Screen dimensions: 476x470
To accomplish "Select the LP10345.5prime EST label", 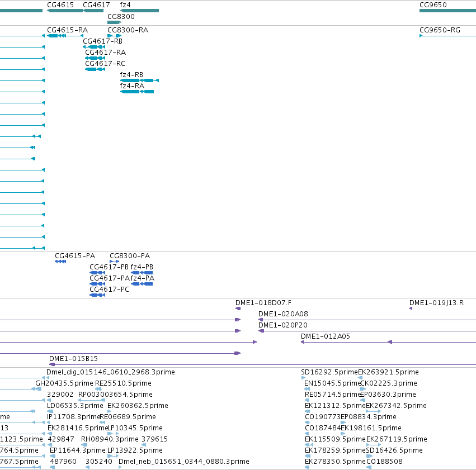I will click(x=135, y=429).
